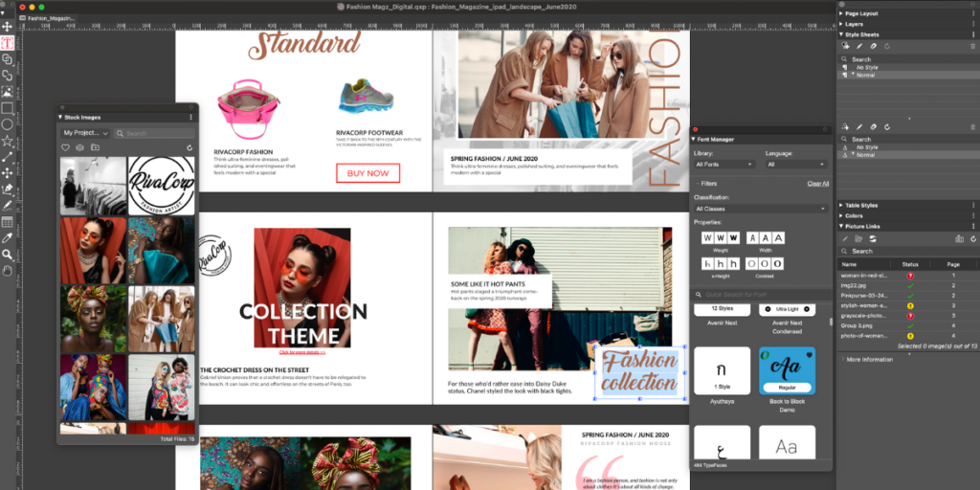Click the BUY NOW button on page
Viewport: 980px width, 490px height.
[x=367, y=173]
